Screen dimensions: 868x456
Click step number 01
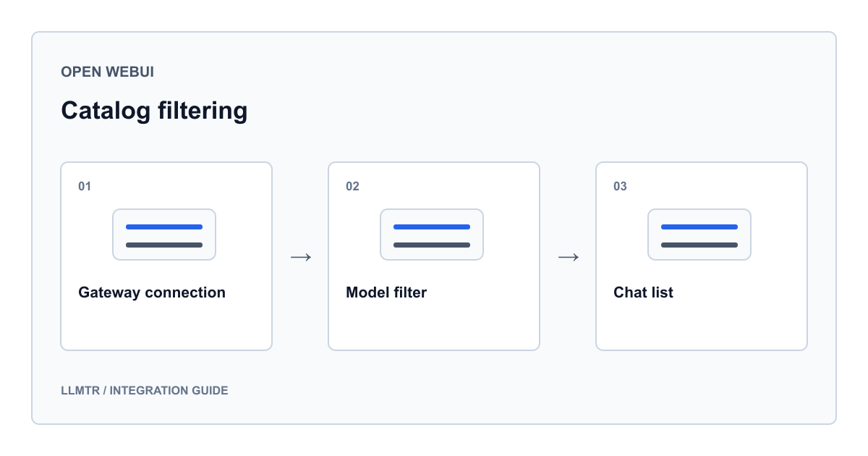(x=85, y=186)
